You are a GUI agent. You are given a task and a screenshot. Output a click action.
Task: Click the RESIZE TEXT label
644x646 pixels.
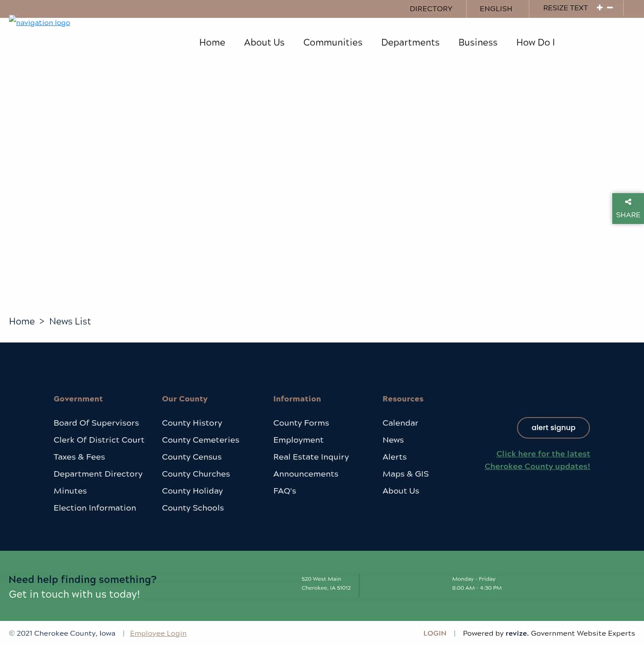[565, 8]
